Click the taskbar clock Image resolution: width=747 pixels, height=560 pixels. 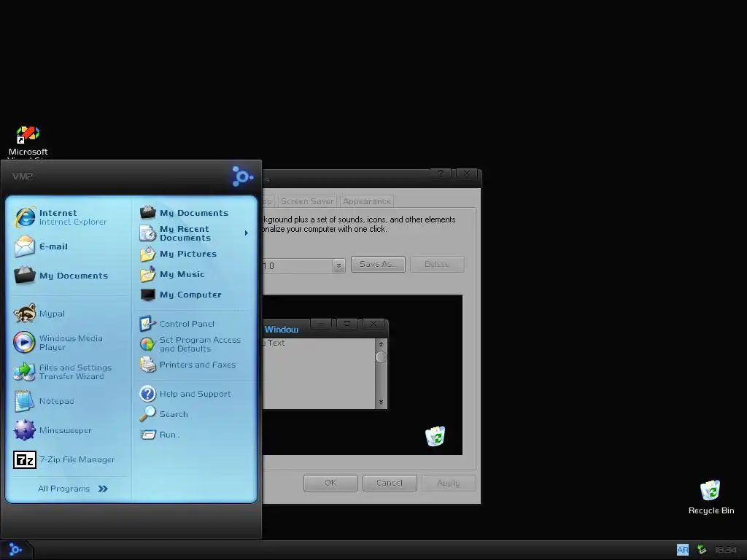726,550
